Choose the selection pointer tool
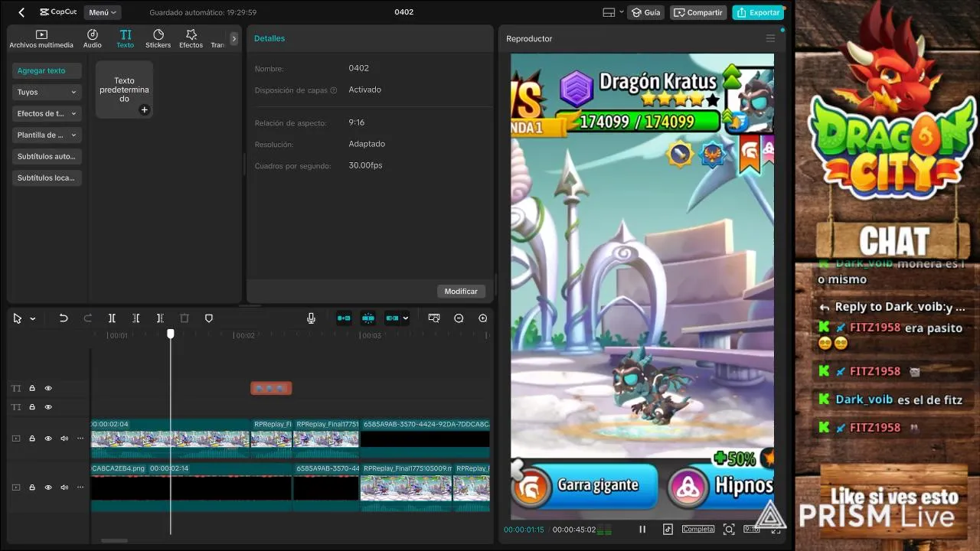This screenshot has width=980, height=551. pyautogui.click(x=17, y=318)
